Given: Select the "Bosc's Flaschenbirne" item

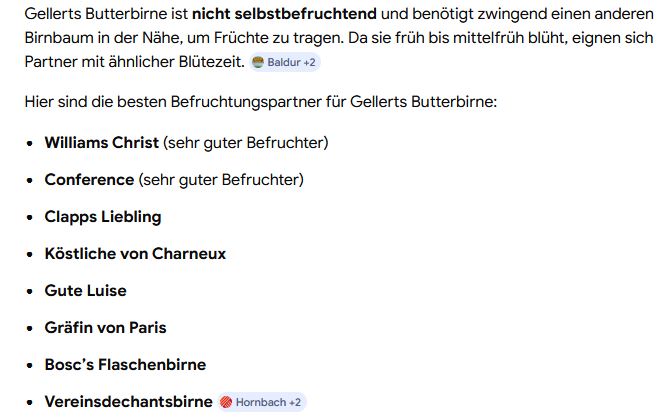Looking at the screenshot, I should 125,364.
